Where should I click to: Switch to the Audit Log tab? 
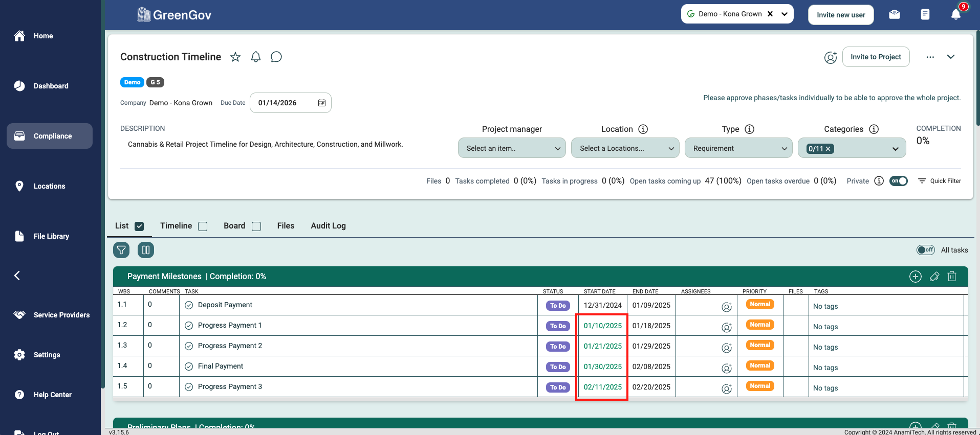pos(328,226)
